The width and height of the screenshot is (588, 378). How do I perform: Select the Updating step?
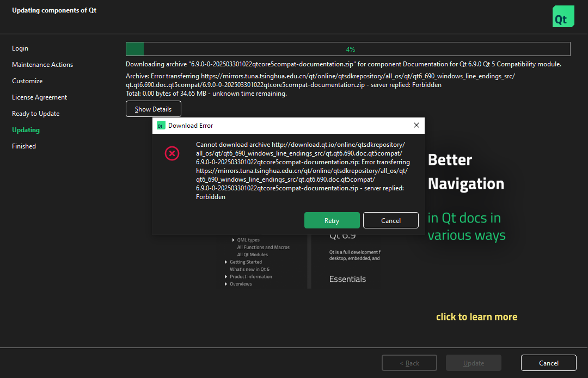26,129
